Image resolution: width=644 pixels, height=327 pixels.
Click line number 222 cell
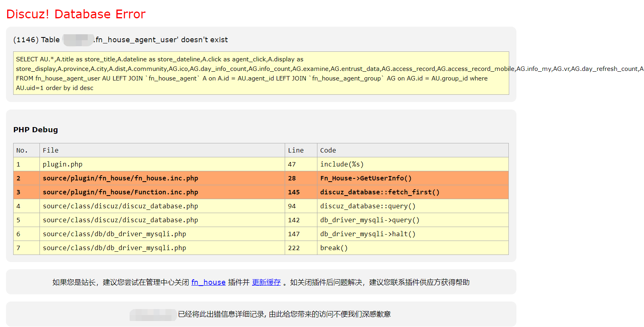point(301,248)
